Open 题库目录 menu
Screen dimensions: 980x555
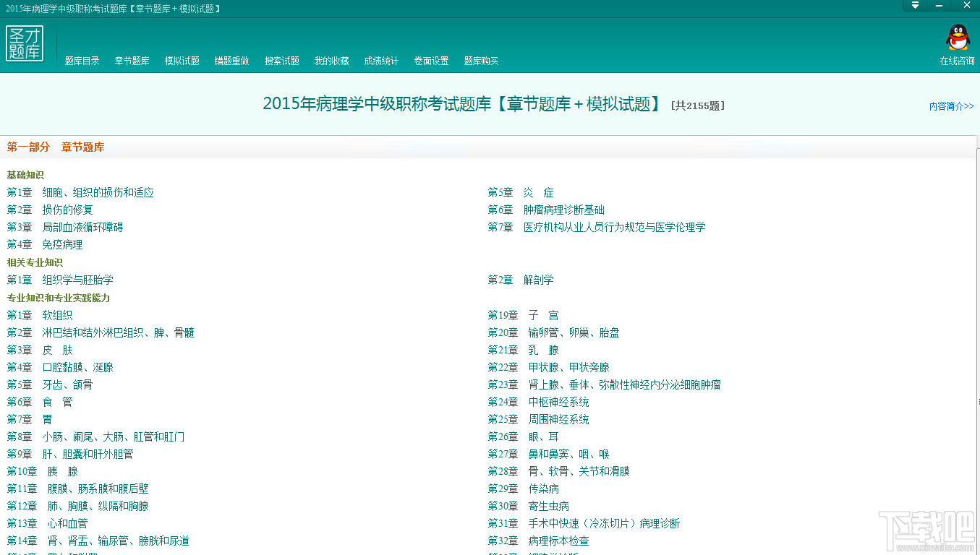tap(82, 61)
